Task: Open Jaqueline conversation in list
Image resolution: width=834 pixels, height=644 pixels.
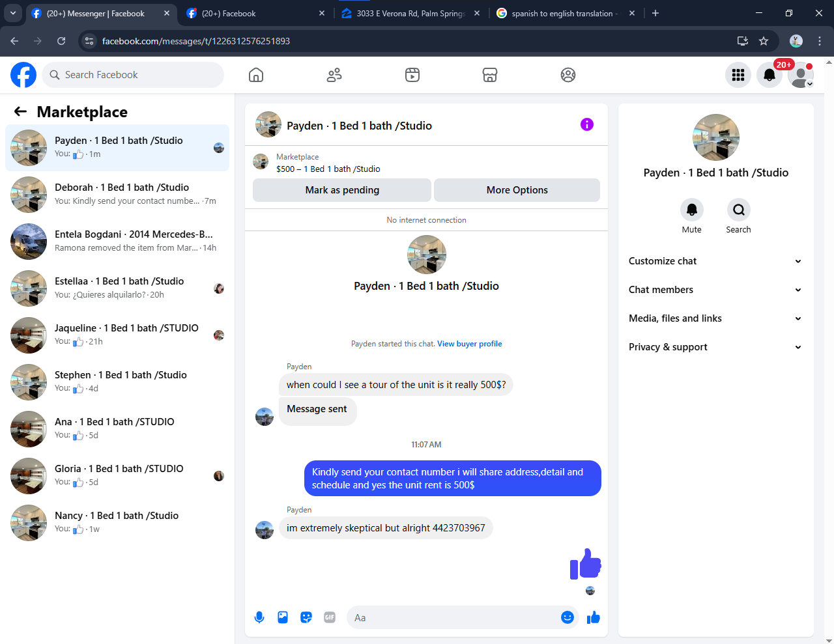Action: point(117,335)
